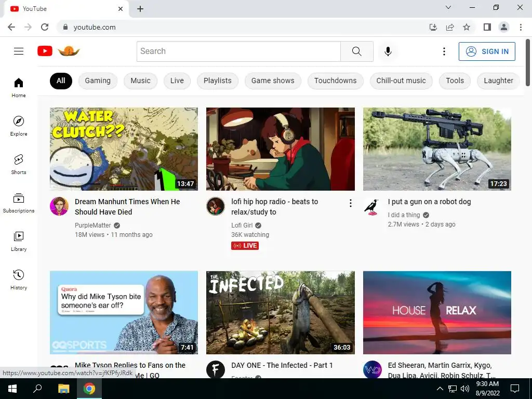The image size is (532, 399).
Task: Toggle Chrome side panel
Action: (x=487, y=27)
